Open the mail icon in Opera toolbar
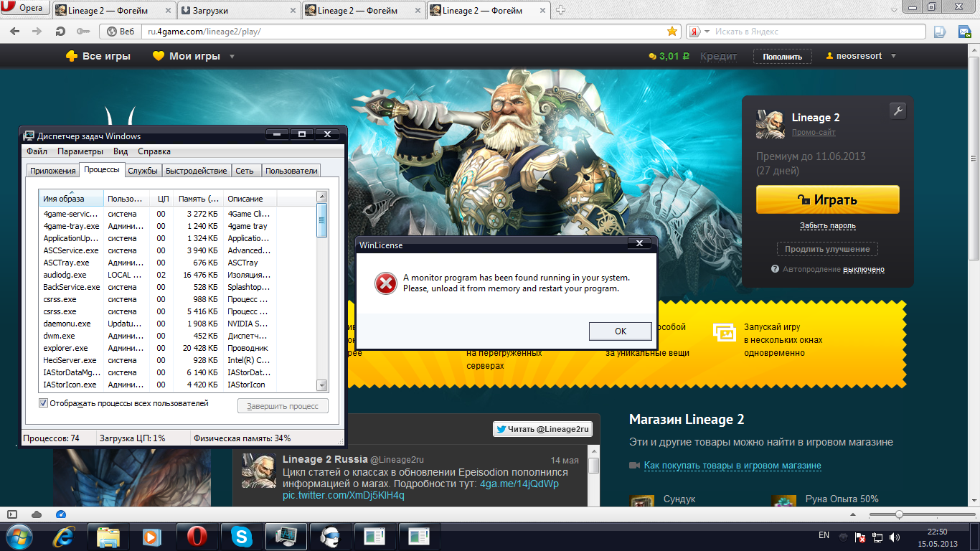 pyautogui.click(x=965, y=32)
